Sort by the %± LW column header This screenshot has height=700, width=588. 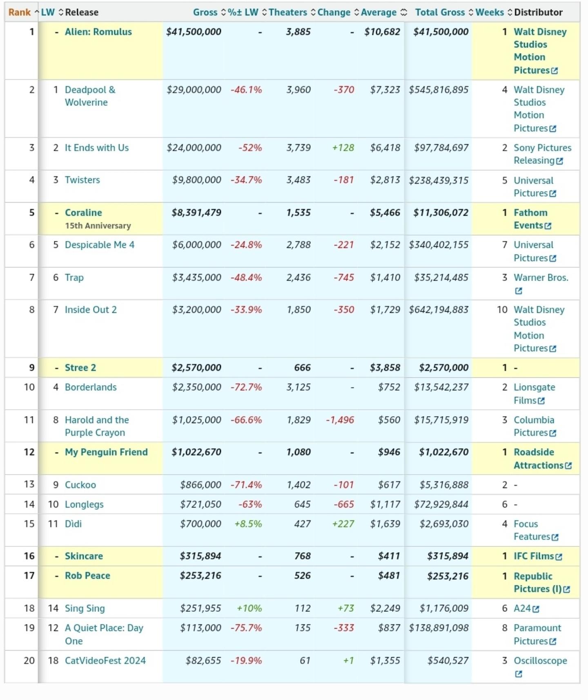(x=247, y=12)
